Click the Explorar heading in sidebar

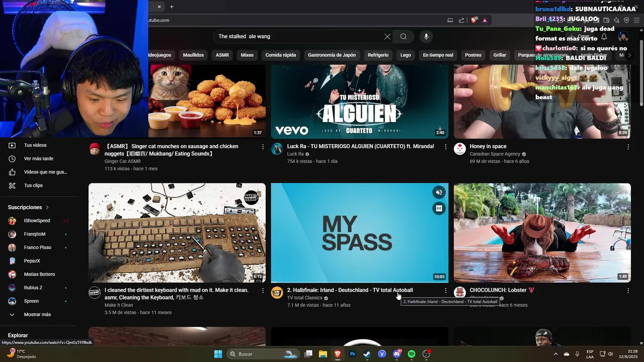[x=18, y=335]
